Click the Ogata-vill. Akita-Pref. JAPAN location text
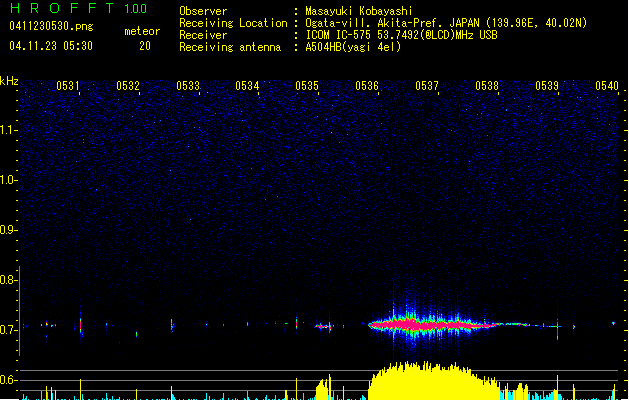629x400 pixels. pos(446,23)
